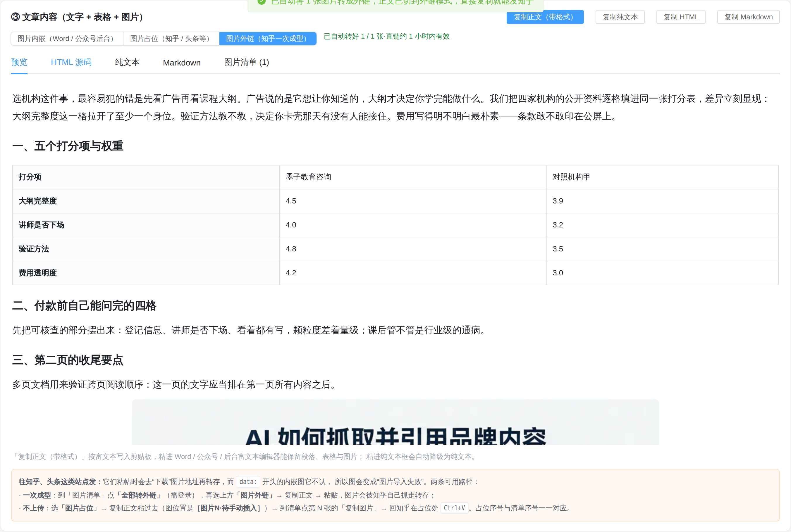Click the green checkmark success icon

262,2
